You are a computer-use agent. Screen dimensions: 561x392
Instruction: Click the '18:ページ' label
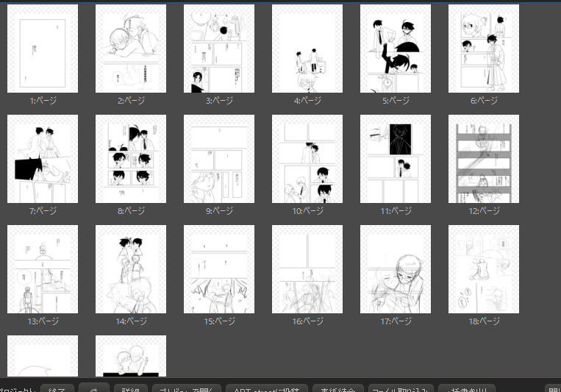point(484,321)
